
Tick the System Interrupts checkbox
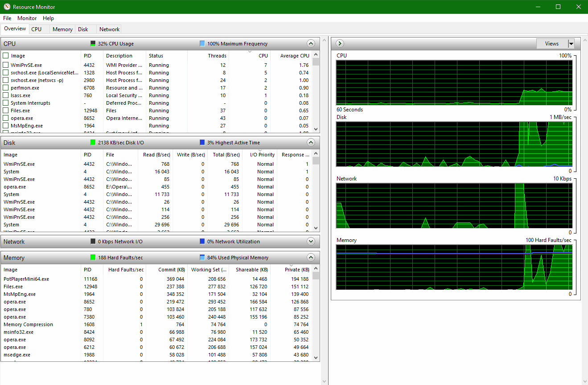[x=6, y=103]
